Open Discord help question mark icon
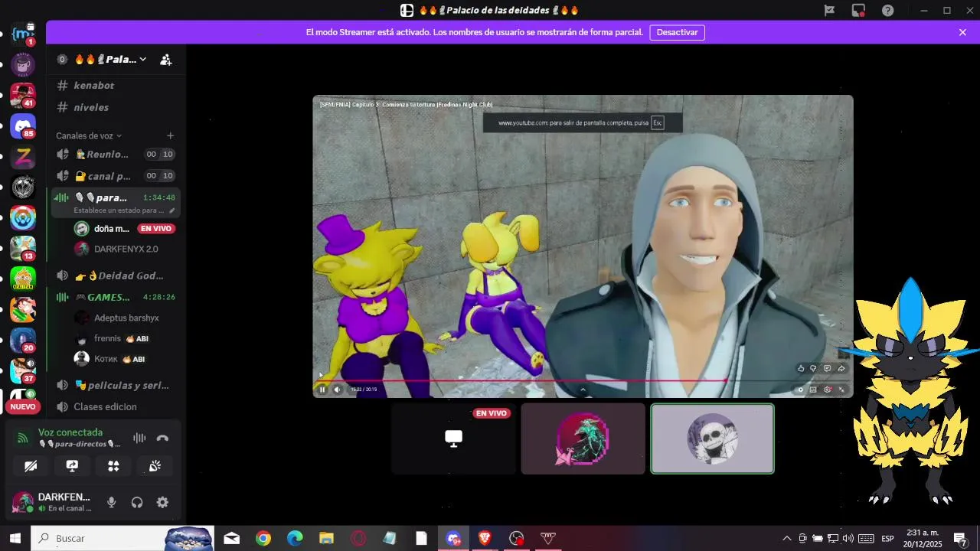Screen dimensions: 980x551 pos(887,10)
